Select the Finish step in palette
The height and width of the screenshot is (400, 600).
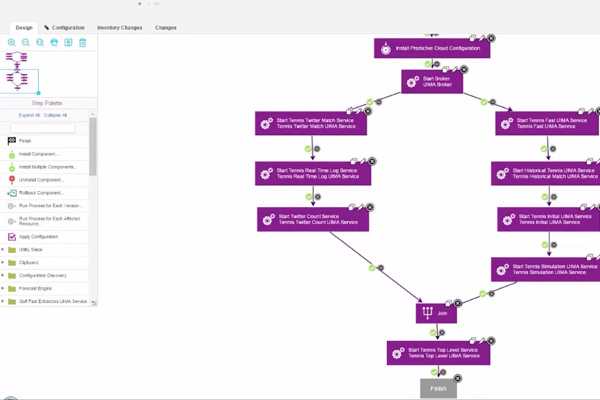pyautogui.click(x=44, y=141)
